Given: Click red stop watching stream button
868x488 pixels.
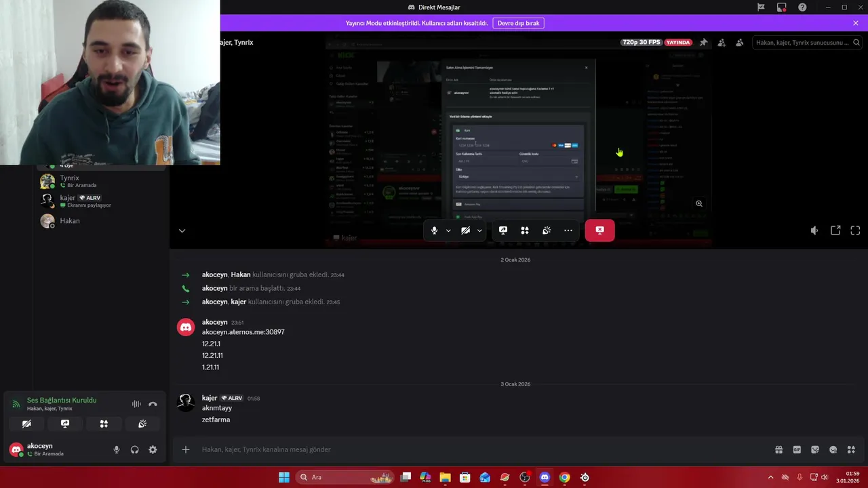Looking at the screenshot, I should [x=600, y=230].
